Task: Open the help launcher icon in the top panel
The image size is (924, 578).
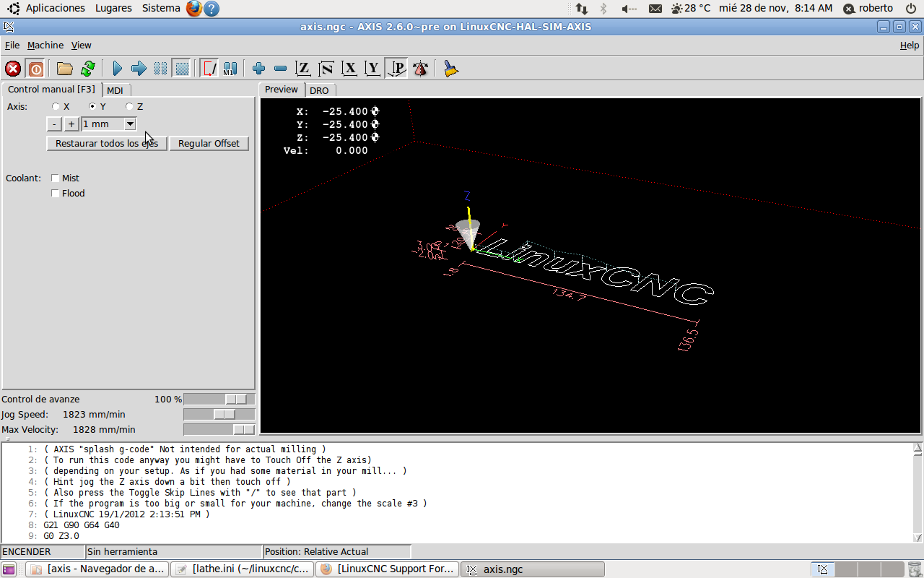Action: point(211,9)
